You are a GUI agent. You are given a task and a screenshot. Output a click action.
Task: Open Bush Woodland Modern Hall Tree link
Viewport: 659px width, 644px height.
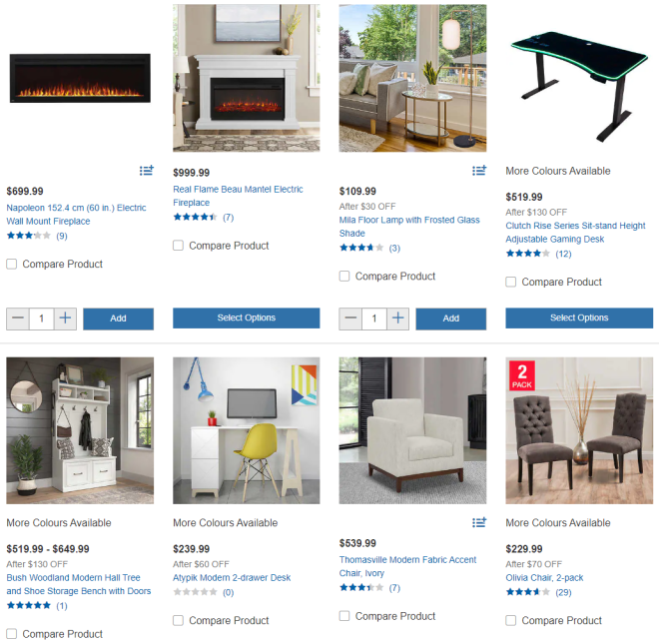tap(79, 584)
